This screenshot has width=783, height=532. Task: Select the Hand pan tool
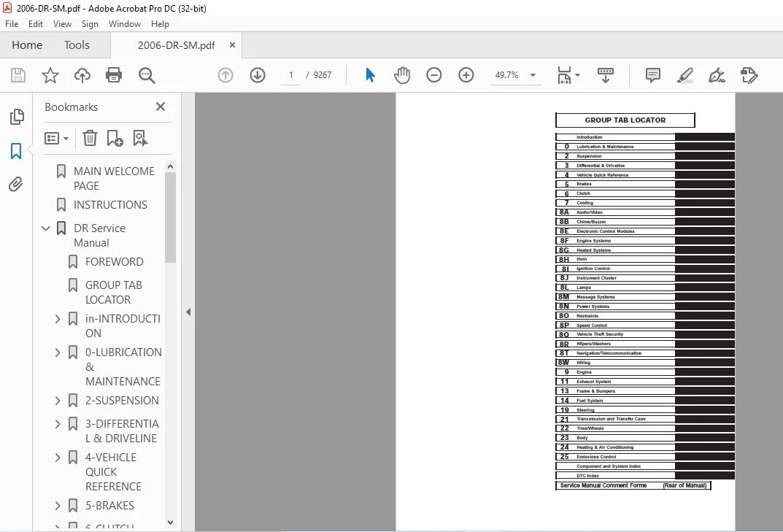click(402, 75)
